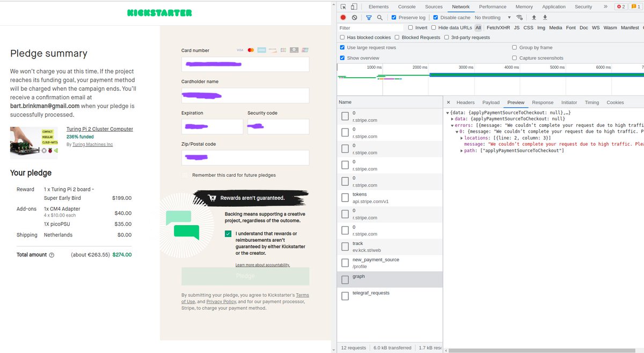Enable Capture screenshots checkbox
Screen dimensions: 644x353
(515, 58)
